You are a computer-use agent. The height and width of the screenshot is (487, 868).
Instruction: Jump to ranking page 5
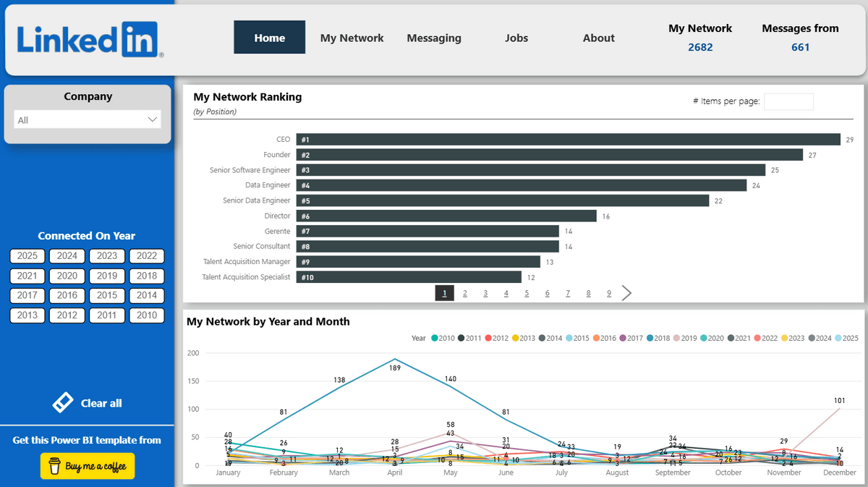tap(527, 293)
